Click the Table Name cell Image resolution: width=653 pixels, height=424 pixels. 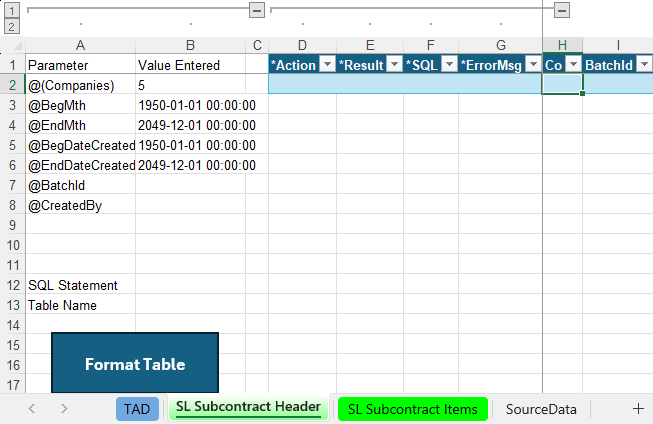point(80,305)
